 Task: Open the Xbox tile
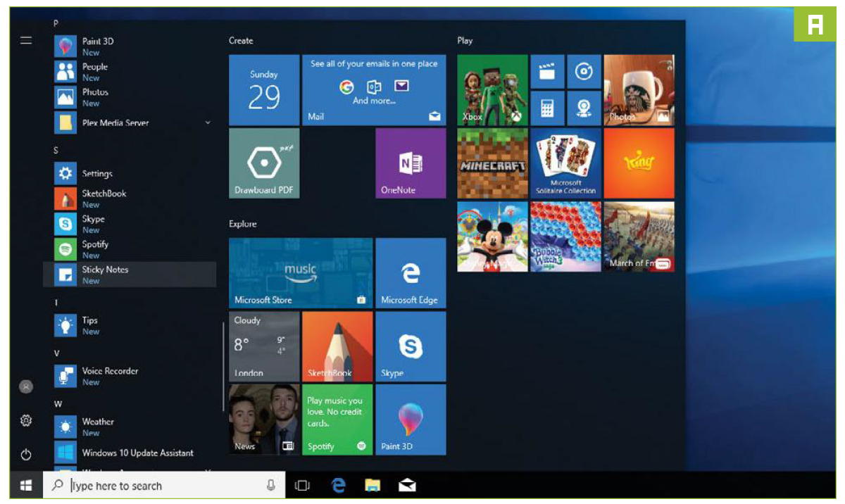(492, 90)
